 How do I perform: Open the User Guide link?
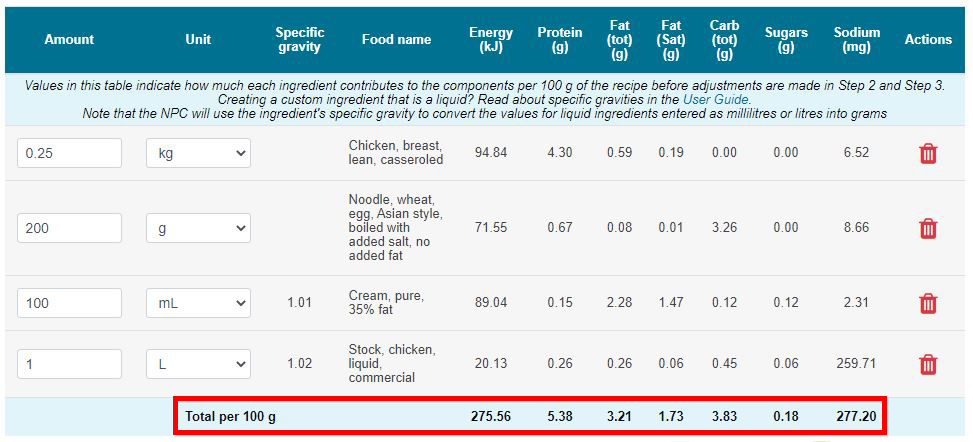click(716, 100)
